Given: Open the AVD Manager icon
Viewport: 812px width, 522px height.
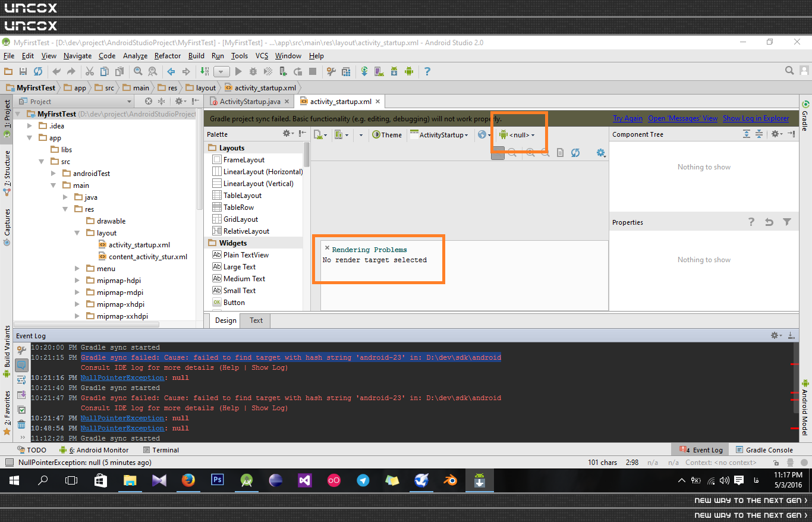Looking at the screenshot, I should point(379,71).
